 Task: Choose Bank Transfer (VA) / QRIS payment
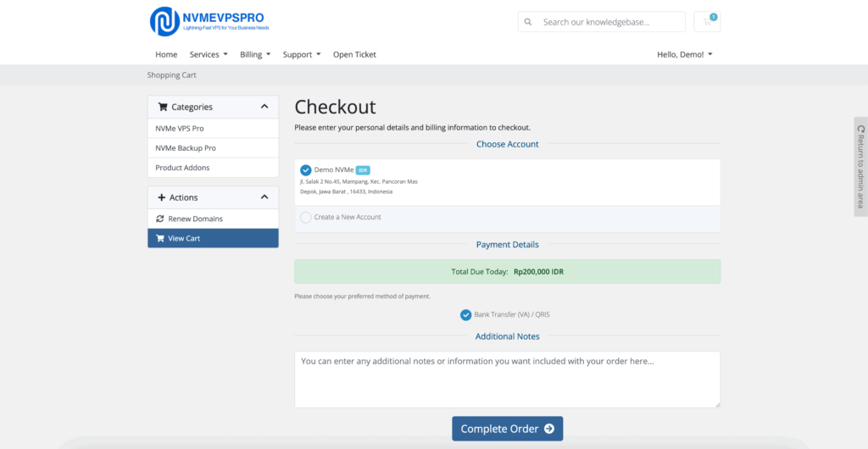(465, 315)
